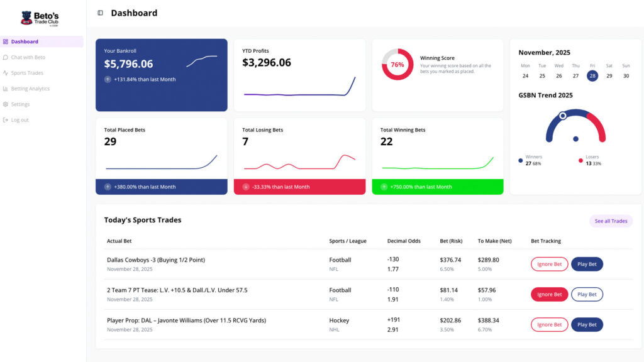Click the Chat with Beto bubble icon

(6, 57)
